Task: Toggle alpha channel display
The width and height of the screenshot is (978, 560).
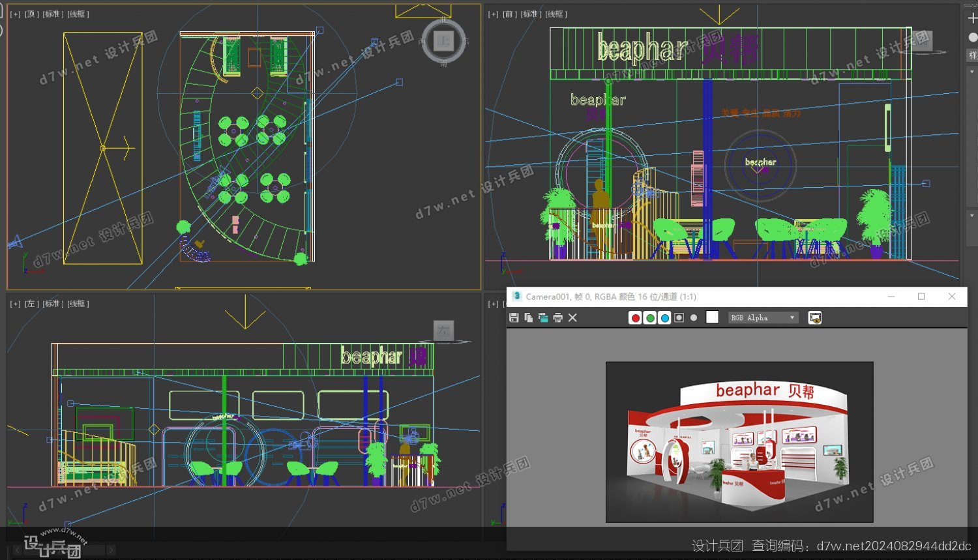Action: point(679,317)
